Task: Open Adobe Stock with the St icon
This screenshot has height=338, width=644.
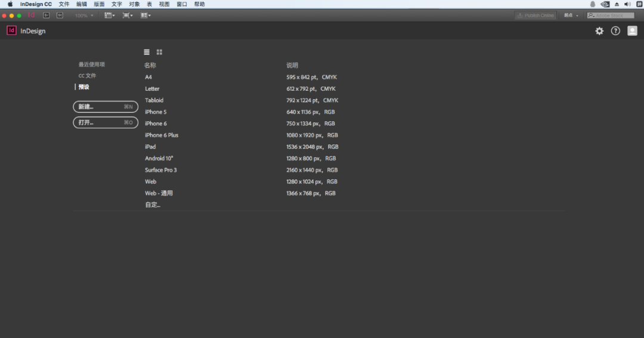Action: pyautogui.click(x=60, y=15)
